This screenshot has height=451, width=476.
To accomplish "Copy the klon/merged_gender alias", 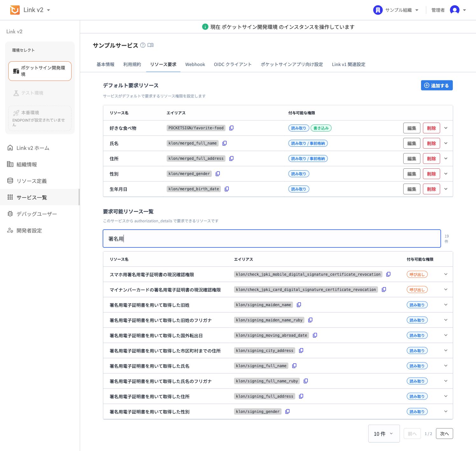I will pos(218,174).
